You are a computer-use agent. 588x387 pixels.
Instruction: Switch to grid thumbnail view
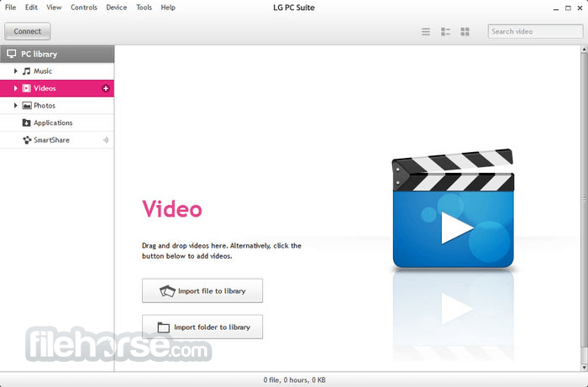465,31
